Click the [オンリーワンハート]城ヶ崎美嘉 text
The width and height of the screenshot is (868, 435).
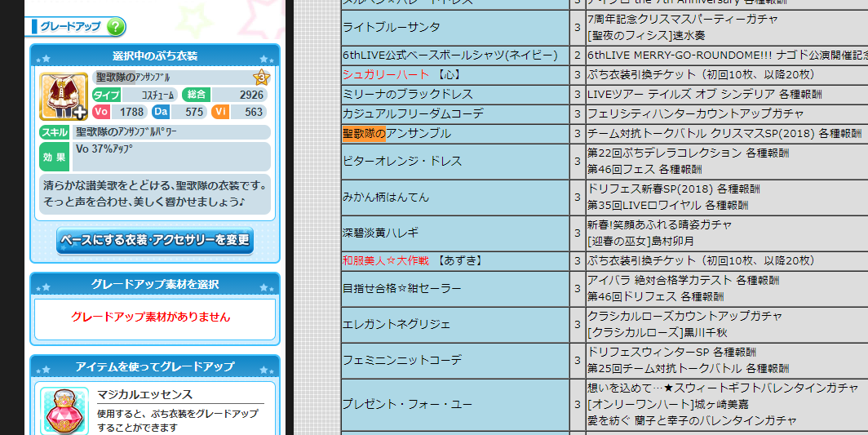coord(668,404)
